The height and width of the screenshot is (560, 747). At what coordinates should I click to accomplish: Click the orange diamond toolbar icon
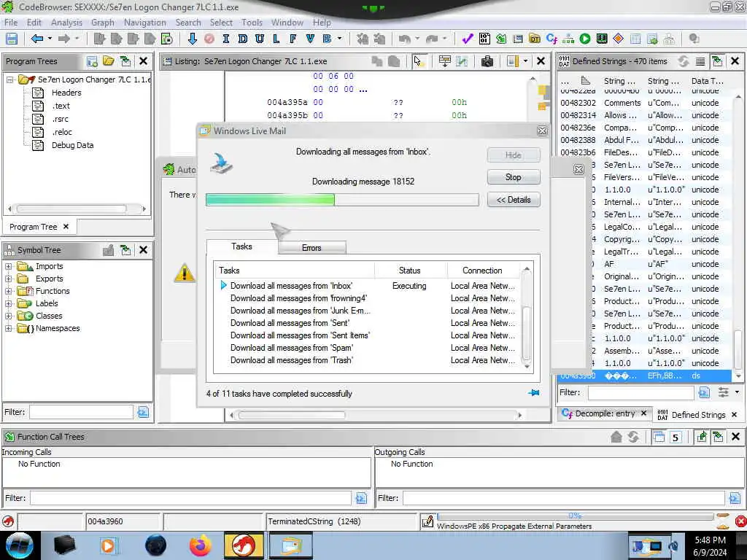(x=619, y=39)
